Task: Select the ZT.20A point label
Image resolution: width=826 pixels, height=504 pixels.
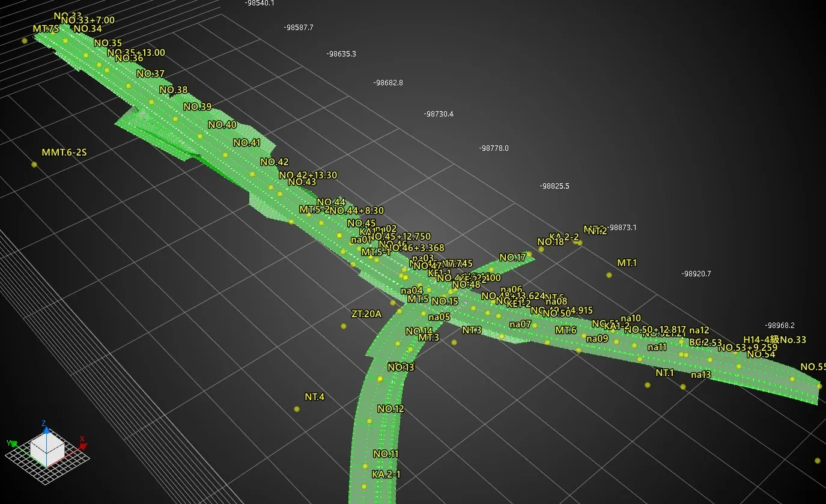Action: coord(366,314)
